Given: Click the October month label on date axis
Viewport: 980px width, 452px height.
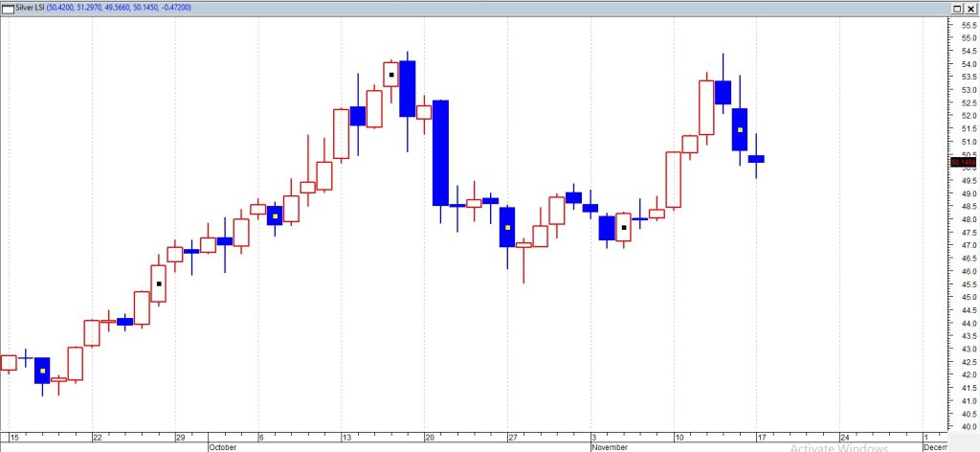Looking at the screenshot, I should pyautogui.click(x=222, y=446).
